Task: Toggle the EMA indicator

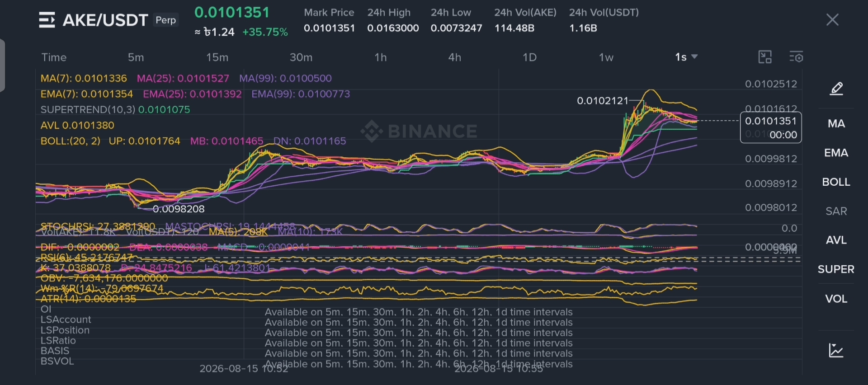Action: [836, 153]
